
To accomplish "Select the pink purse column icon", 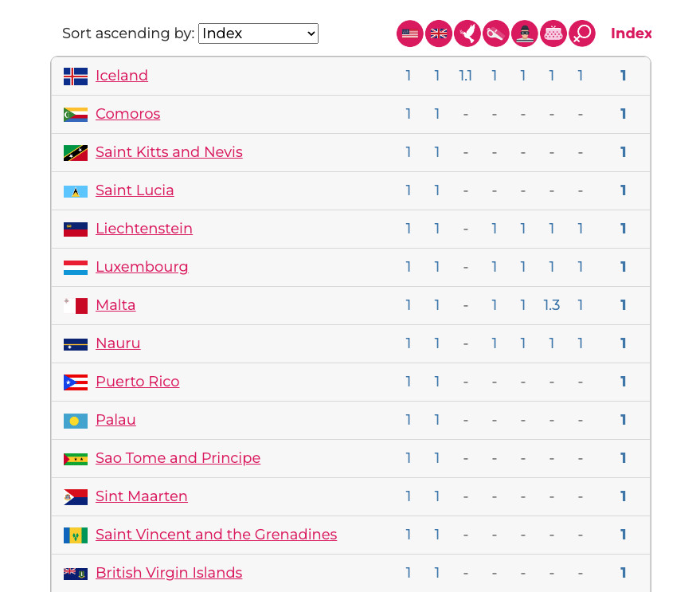I will 553,33.
